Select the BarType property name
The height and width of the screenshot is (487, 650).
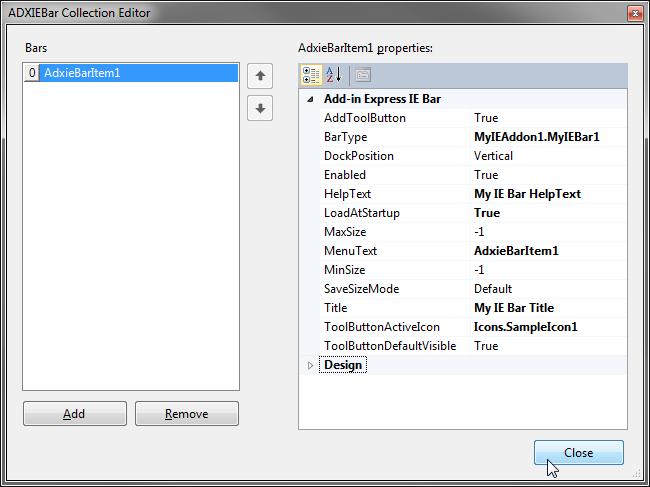[346, 137]
